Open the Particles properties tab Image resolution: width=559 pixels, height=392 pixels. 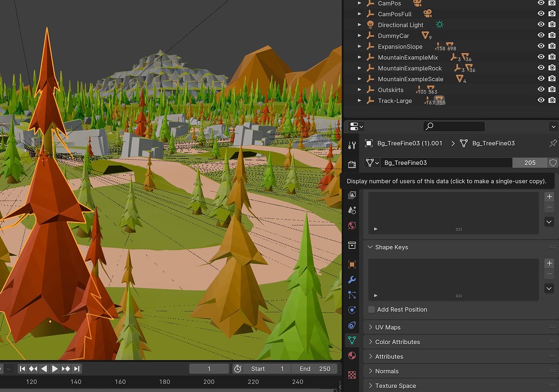pyautogui.click(x=352, y=295)
